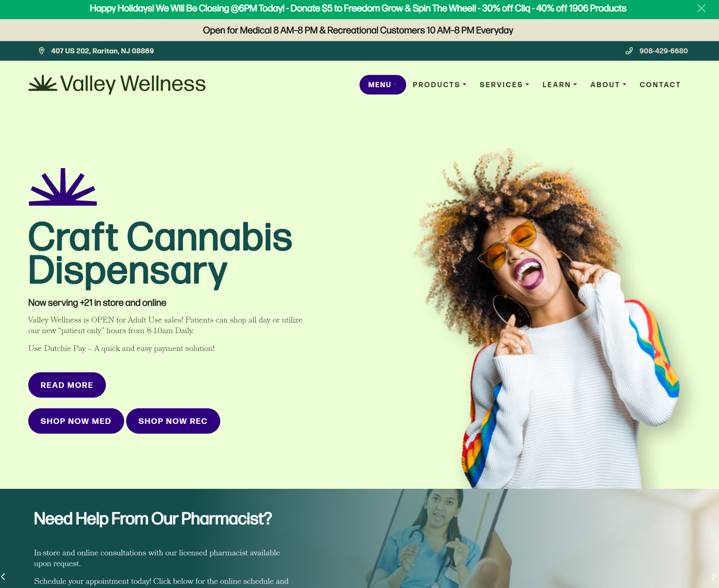Go to previous slide using left arrow
719x588 pixels.
point(4,576)
